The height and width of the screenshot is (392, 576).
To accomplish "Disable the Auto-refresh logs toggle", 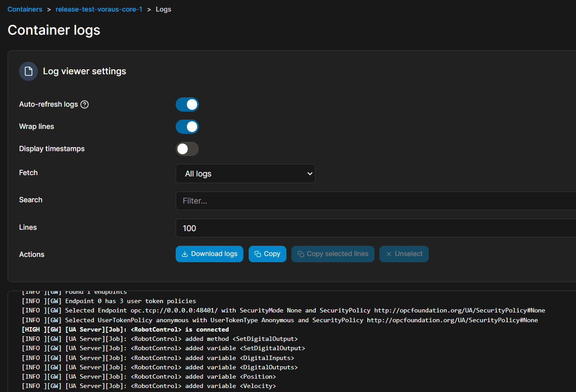I will pos(187,104).
